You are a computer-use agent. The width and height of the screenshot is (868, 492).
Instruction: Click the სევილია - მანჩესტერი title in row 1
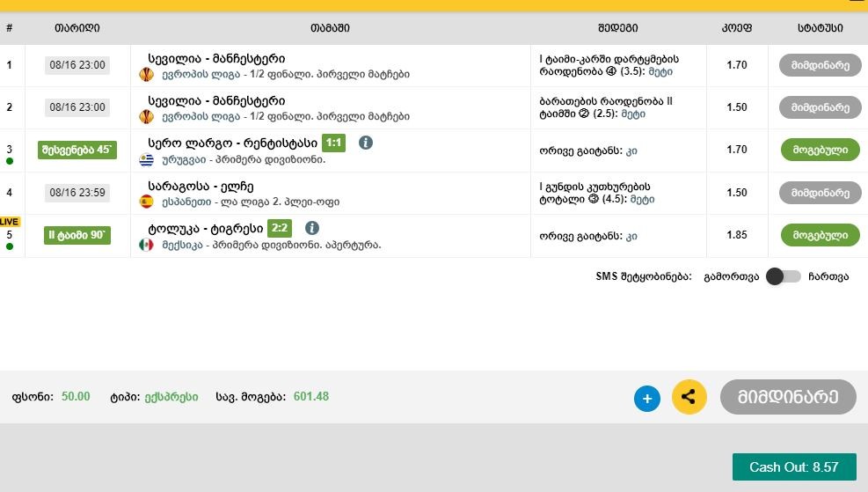click(216, 59)
